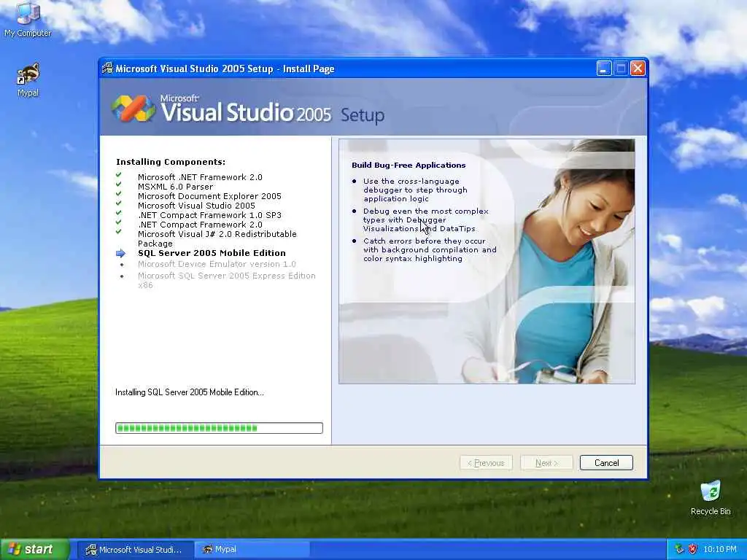Image resolution: width=747 pixels, height=560 pixels.
Task: Click the 'Catch errors before they occur' bullet
Action: (x=430, y=250)
